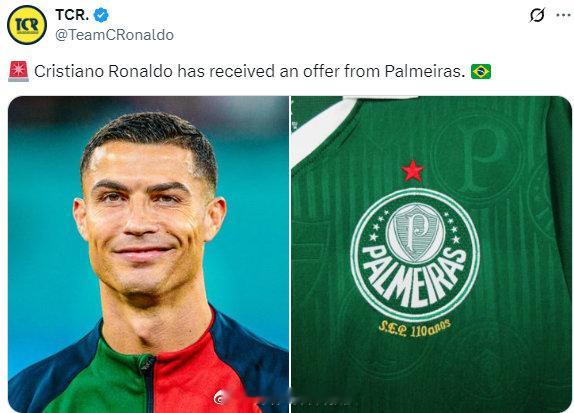Click the zipper on the red-green jacket
This screenshot has height=413, width=574.
pyautogui.click(x=148, y=381)
